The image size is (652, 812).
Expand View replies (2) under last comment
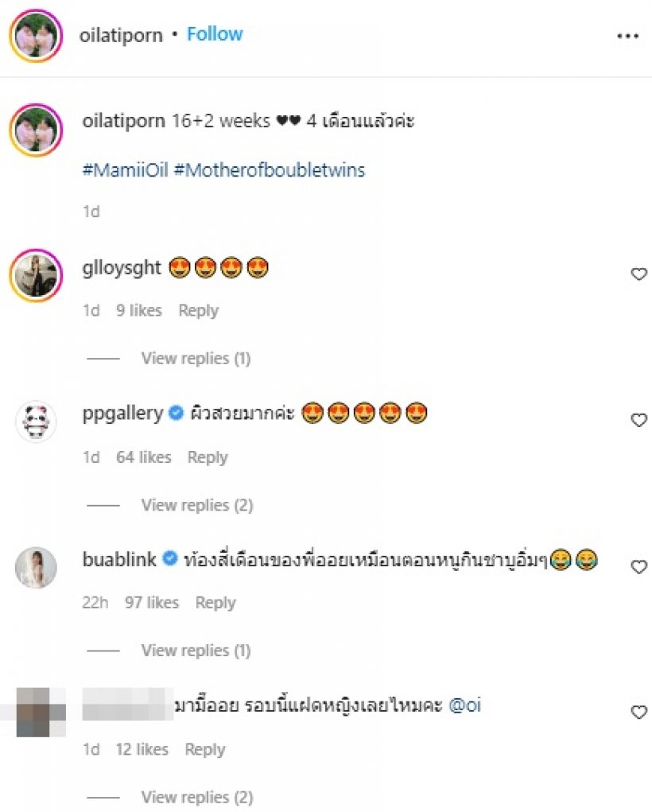pos(196,797)
